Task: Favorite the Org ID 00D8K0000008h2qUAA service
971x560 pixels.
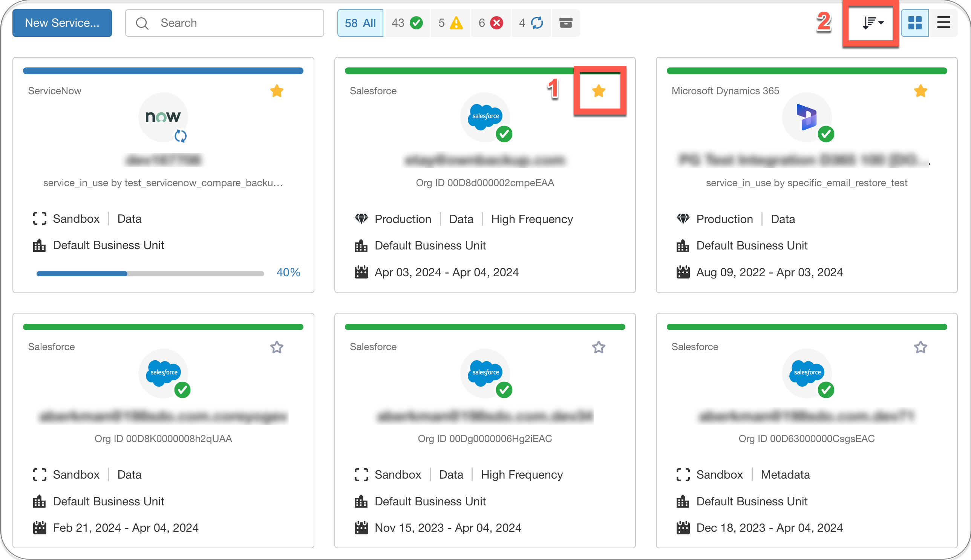Action: point(277,347)
